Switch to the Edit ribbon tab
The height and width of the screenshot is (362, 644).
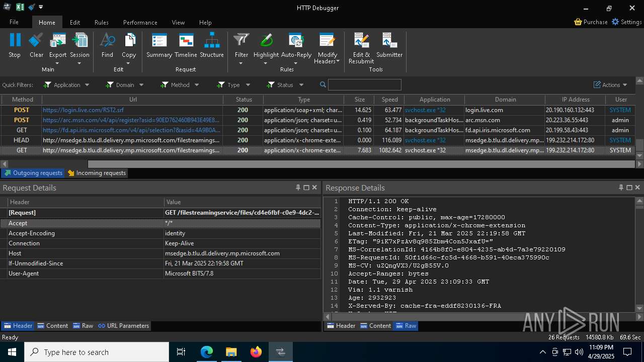(x=75, y=22)
